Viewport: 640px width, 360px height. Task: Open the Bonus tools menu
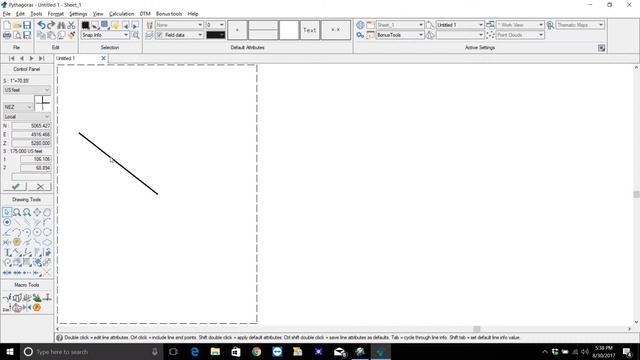(x=169, y=14)
